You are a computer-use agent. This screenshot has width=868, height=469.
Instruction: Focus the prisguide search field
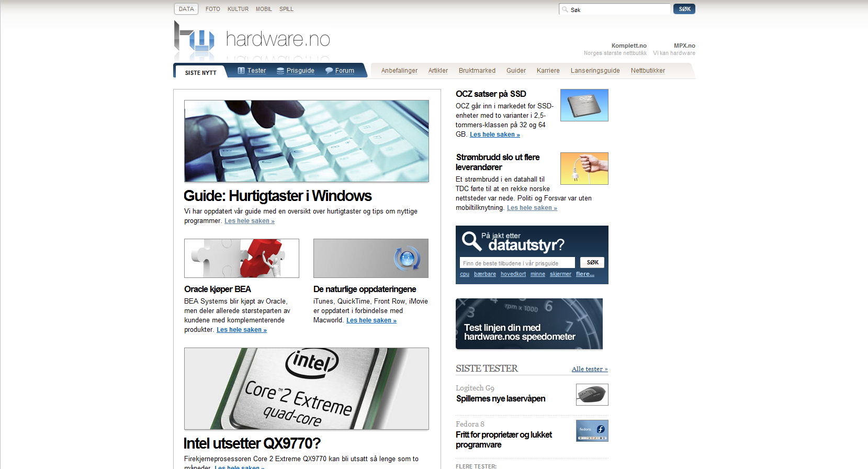[517, 263]
